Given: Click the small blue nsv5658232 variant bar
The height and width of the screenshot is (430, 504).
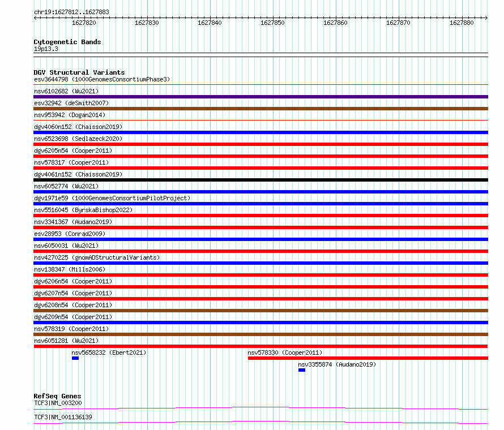Looking at the screenshot, I should coord(75,358).
